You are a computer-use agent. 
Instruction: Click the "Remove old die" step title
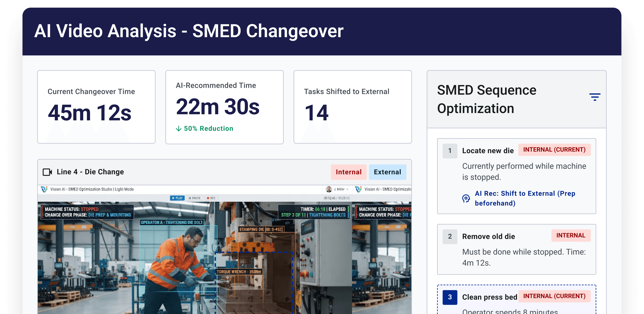click(x=489, y=237)
